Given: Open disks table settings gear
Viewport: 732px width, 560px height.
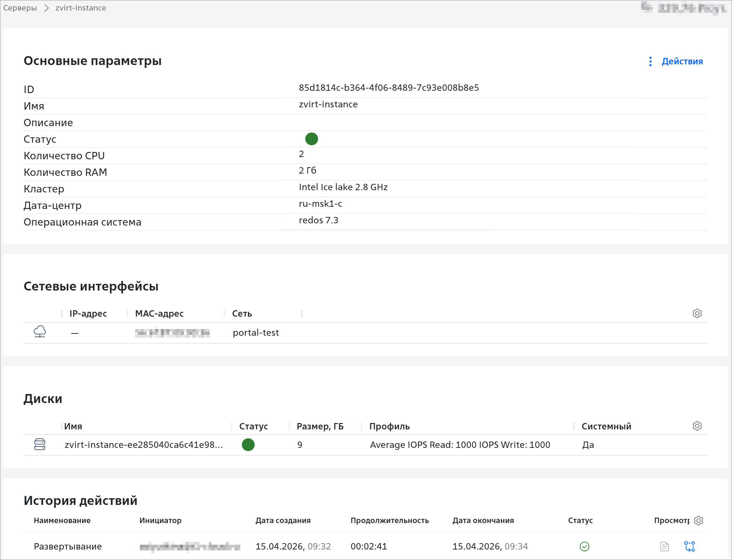Looking at the screenshot, I should (697, 426).
